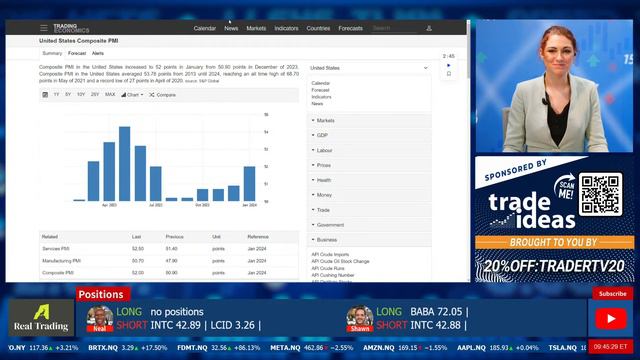
Task: Open Indicators in top navigation
Action: pyautogui.click(x=286, y=28)
